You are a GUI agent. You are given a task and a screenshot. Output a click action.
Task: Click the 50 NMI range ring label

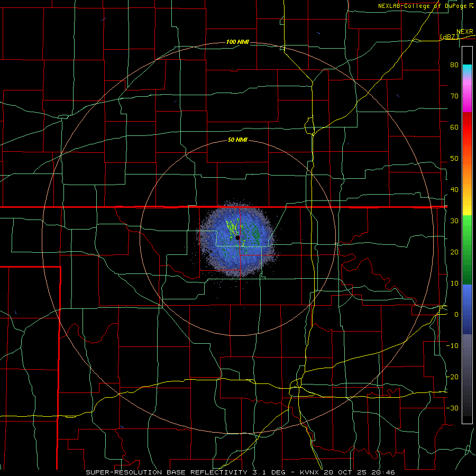pyautogui.click(x=237, y=140)
